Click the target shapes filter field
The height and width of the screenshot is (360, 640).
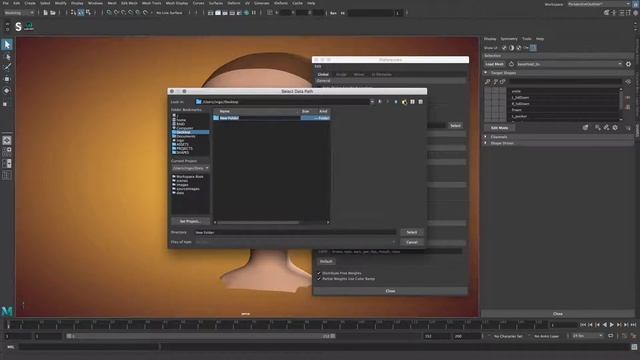tap(565, 82)
